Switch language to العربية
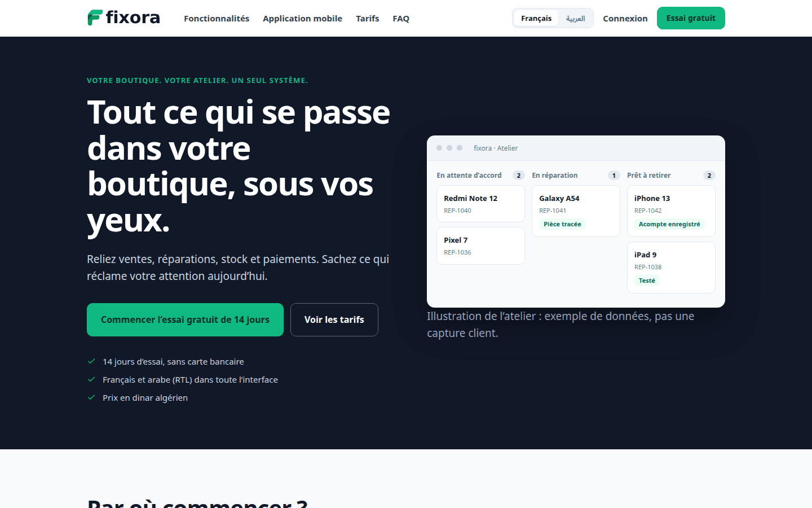The height and width of the screenshot is (508, 812). coord(575,18)
